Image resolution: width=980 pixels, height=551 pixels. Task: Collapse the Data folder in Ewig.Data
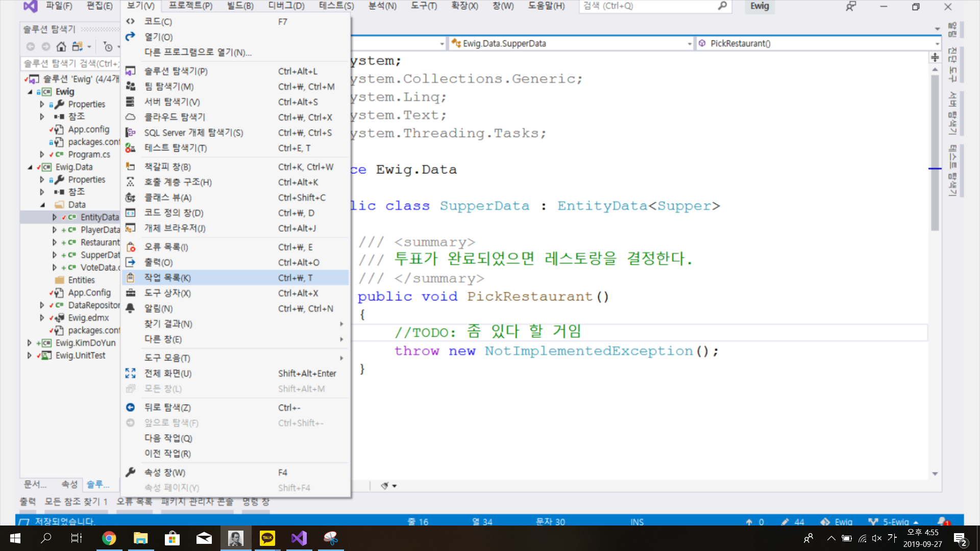[x=42, y=205]
